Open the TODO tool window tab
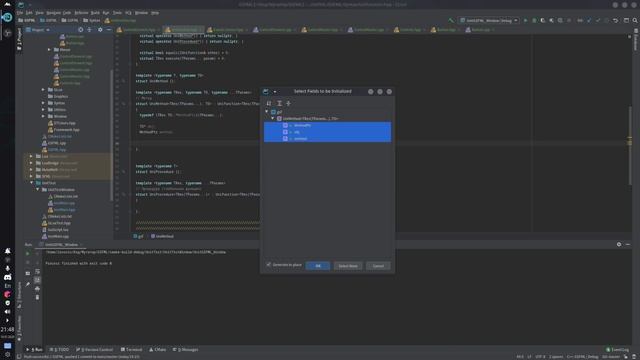 point(60,349)
